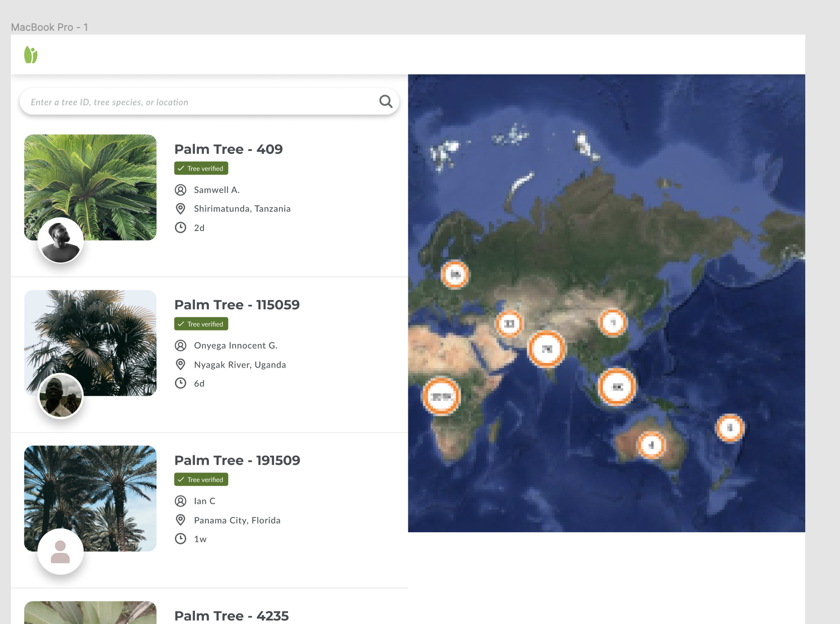This screenshot has height=624, width=840.
Task: Select the map cluster marker on Australia
Action: point(651,445)
